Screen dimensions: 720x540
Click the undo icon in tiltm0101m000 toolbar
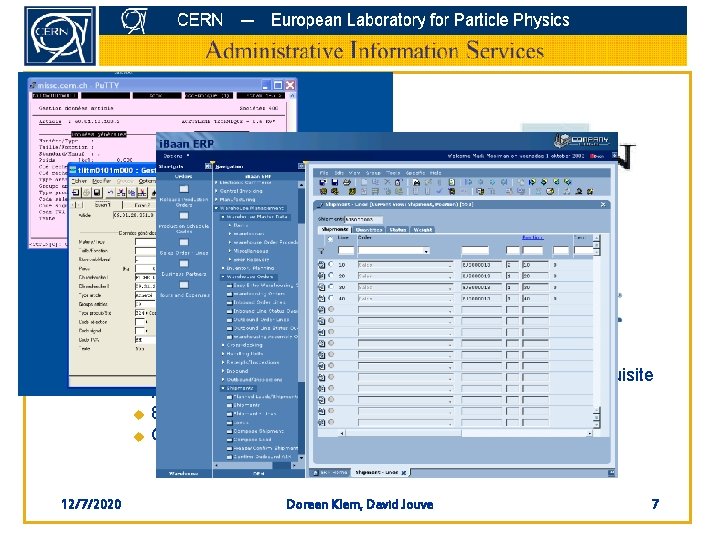pos(110,193)
